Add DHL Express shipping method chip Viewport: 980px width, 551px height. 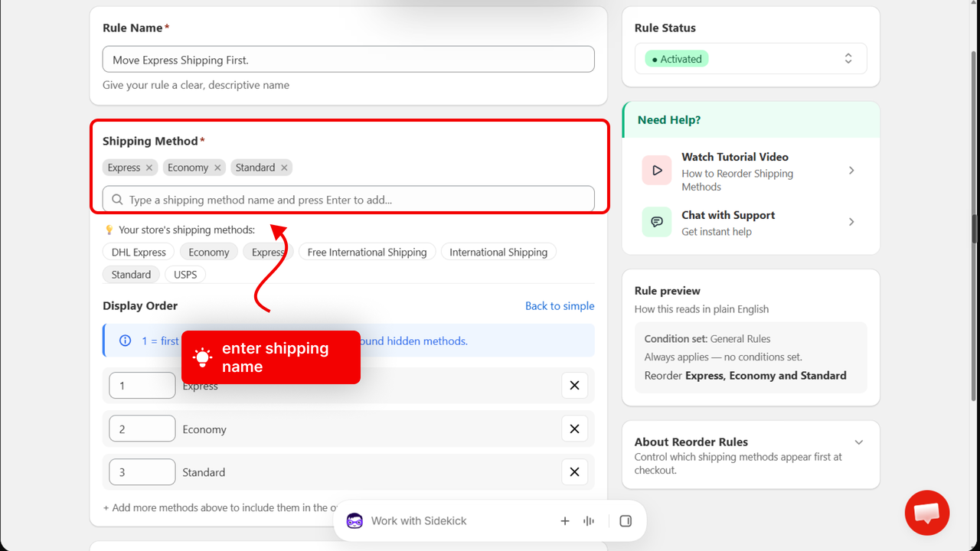click(139, 252)
